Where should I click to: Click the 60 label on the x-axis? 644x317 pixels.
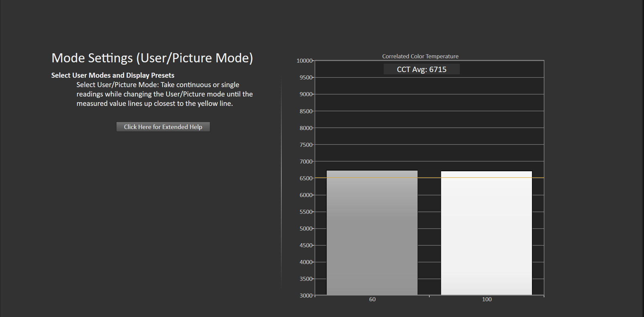point(372,299)
